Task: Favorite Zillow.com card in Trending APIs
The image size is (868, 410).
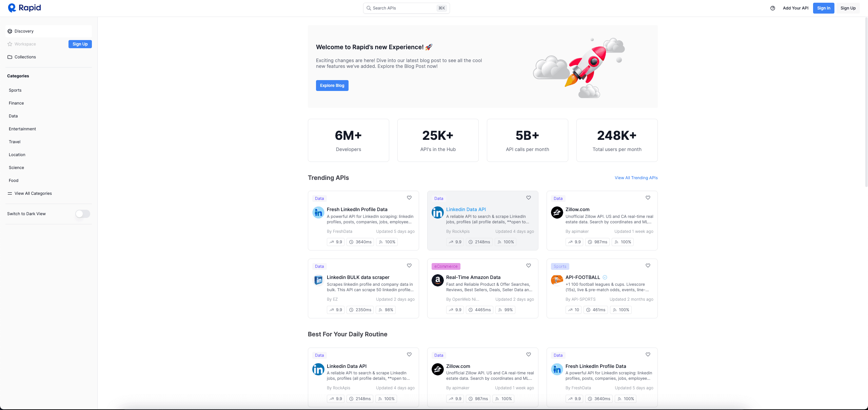Action: click(x=648, y=198)
